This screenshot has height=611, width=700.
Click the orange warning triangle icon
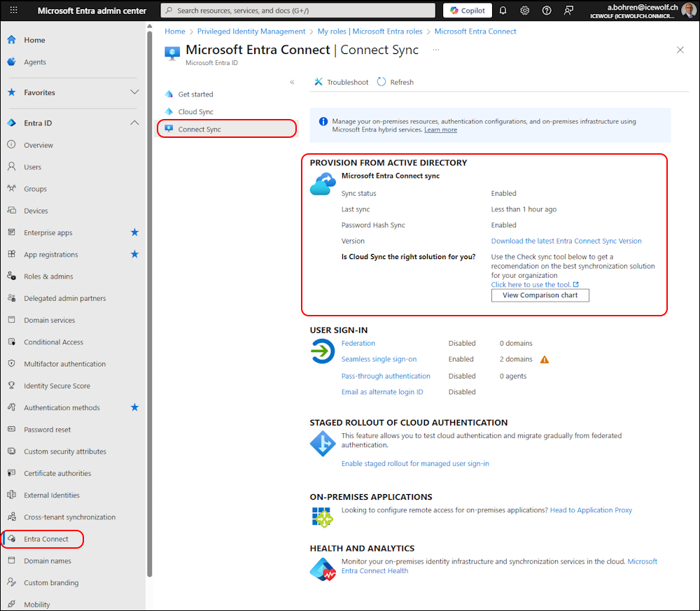pos(545,359)
